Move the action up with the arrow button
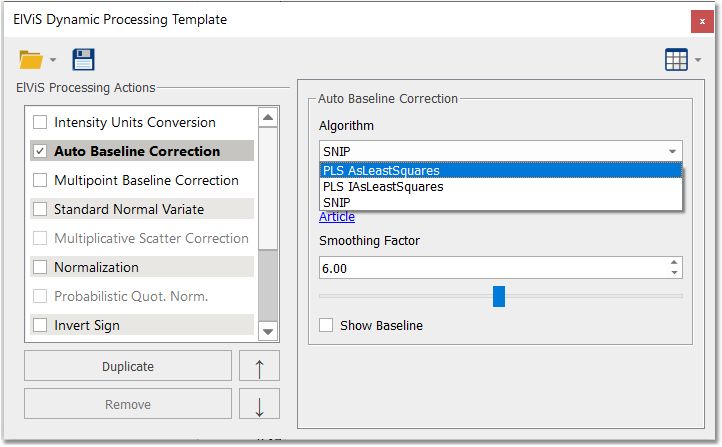This screenshot has width=722, height=447. 259,366
